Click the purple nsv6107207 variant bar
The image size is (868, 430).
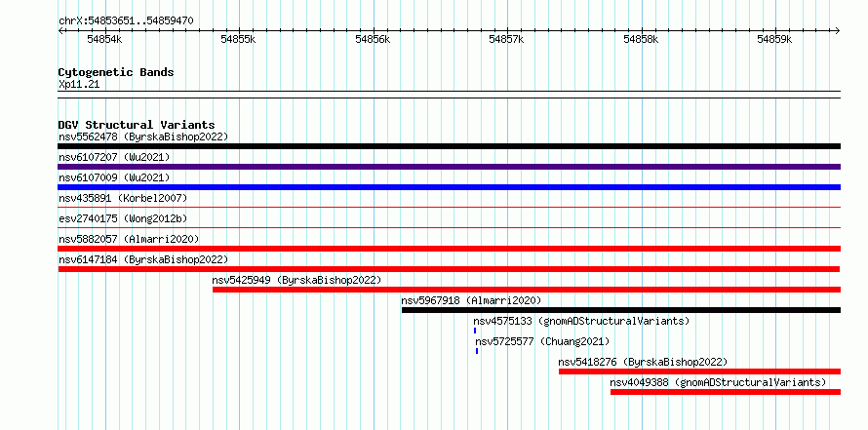pyautogui.click(x=449, y=167)
